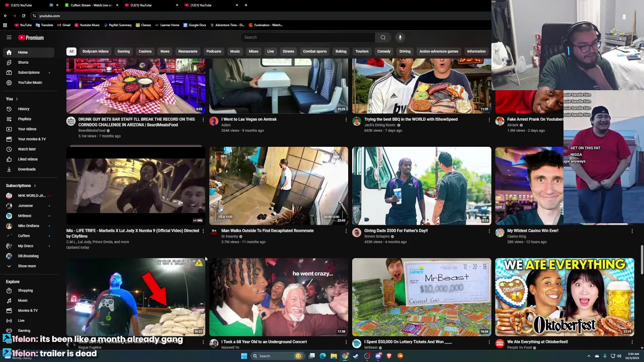Screen dimensions: 644x362
Task: Click the Windows taskbar Search box
Action: pos(278,356)
